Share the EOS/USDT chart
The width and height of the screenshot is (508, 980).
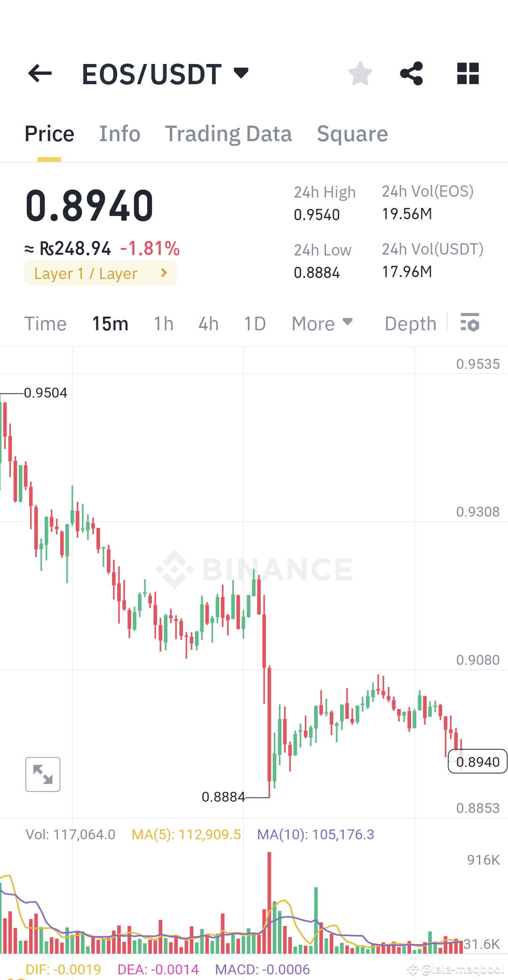click(411, 73)
